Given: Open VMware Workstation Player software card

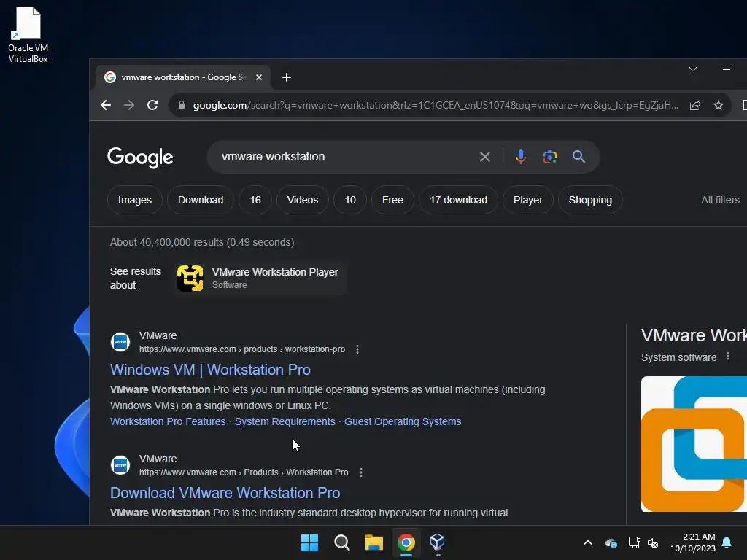Looking at the screenshot, I should [x=260, y=278].
